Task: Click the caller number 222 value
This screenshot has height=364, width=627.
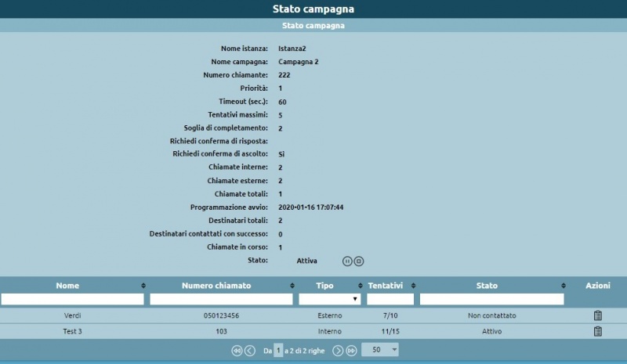Action: pos(285,75)
